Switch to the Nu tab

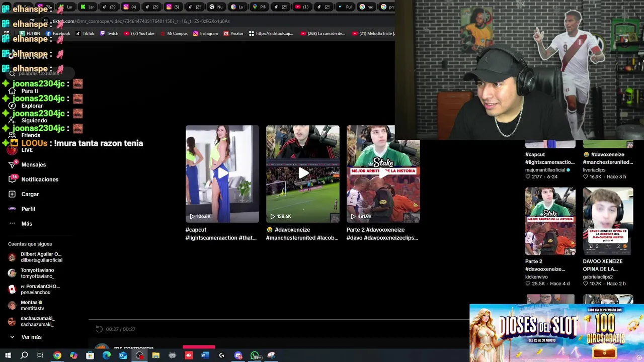(216, 7)
